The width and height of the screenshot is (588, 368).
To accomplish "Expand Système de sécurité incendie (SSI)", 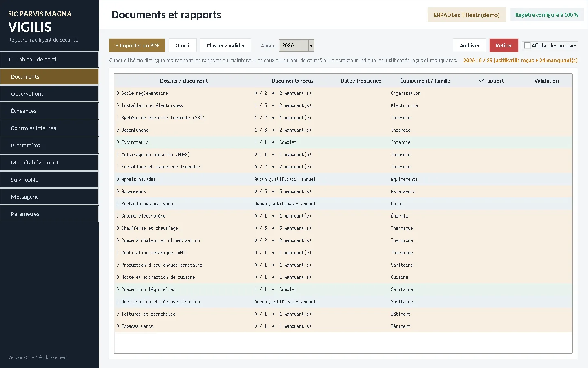I will point(118,118).
